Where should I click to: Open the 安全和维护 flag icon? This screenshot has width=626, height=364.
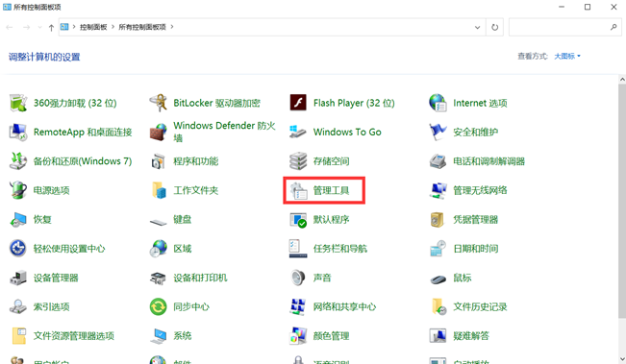[438, 132]
